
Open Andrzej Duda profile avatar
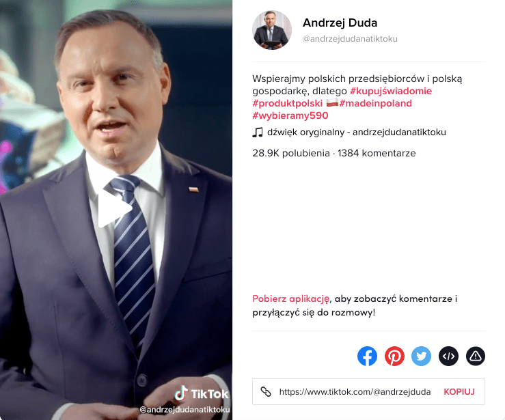click(272, 30)
